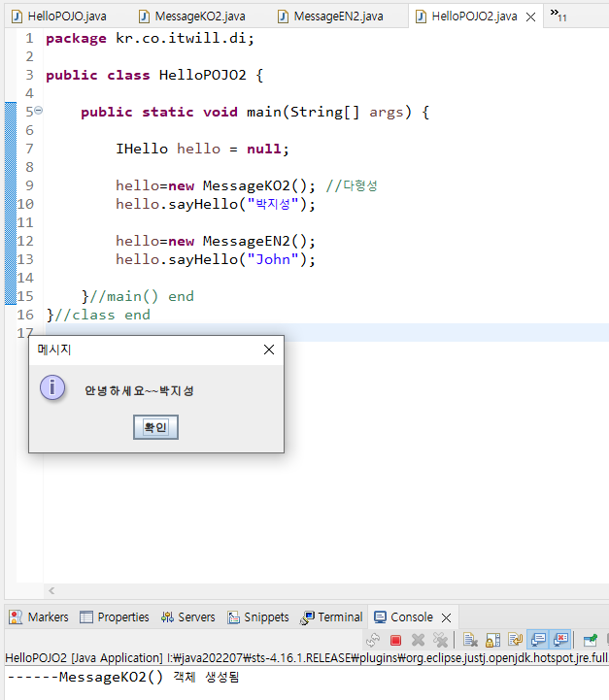Click the info icon in the message dialog
The height and width of the screenshot is (700, 609).
(52, 387)
